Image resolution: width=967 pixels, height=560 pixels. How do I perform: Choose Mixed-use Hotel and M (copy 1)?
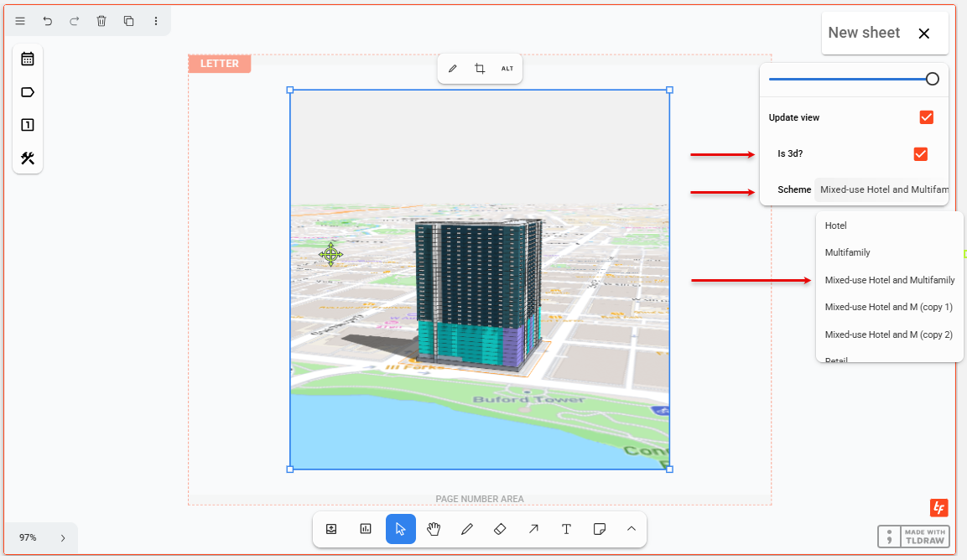[x=888, y=308]
